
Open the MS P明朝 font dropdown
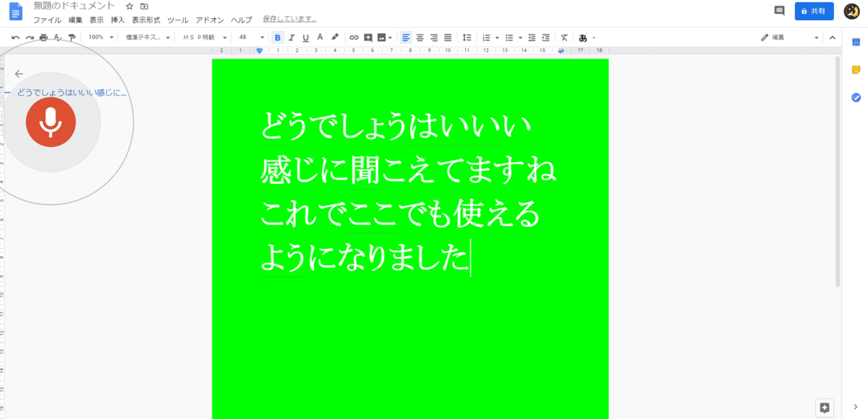tap(205, 37)
